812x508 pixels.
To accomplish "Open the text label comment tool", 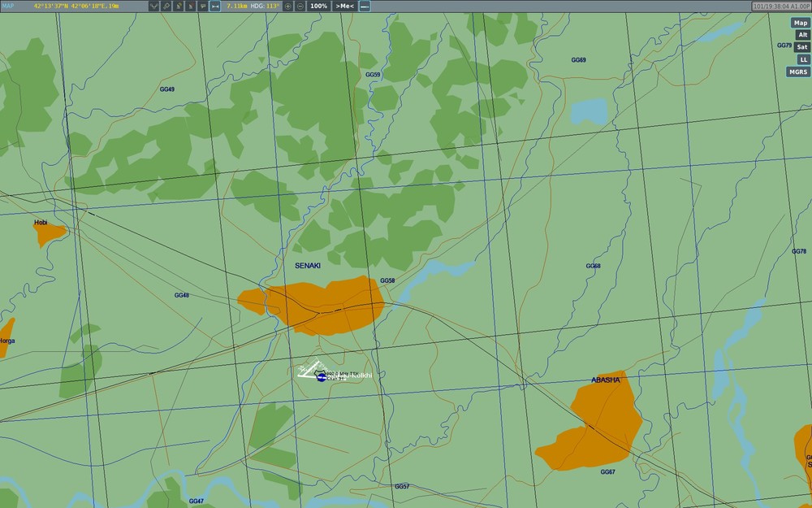I will tap(203, 7).
